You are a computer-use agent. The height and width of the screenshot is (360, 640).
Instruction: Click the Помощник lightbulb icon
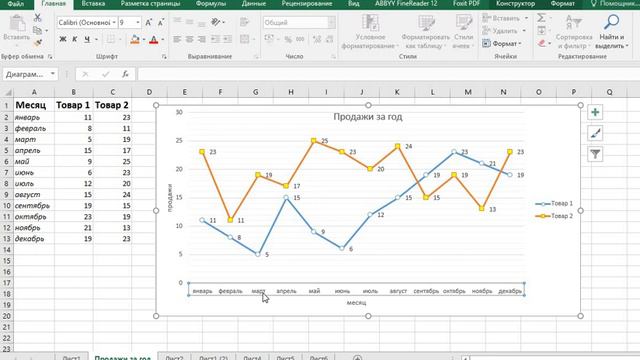(x=593, y=4)
